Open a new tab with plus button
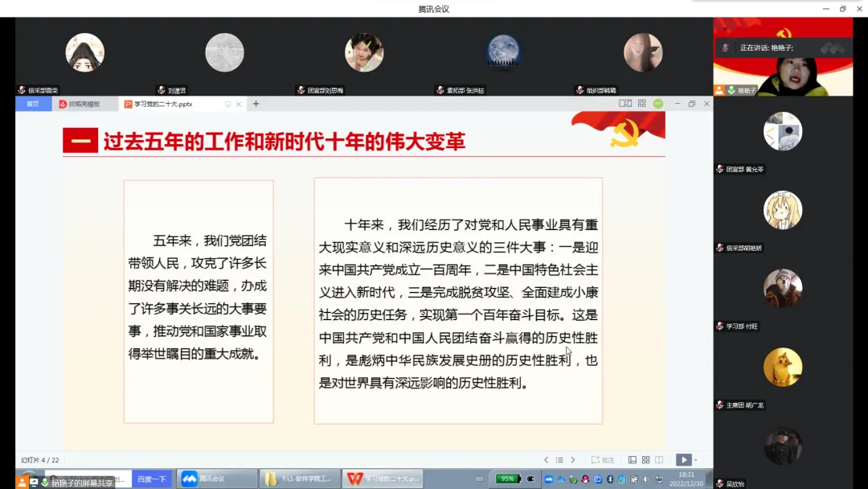Viewport: 868px width, 489px height. click(x=256, y=104)
